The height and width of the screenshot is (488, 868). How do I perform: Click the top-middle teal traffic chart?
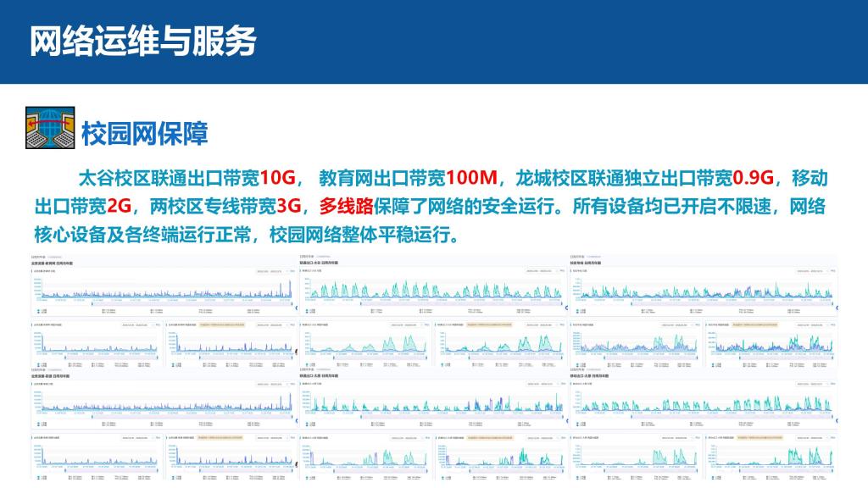click(432, 288)
